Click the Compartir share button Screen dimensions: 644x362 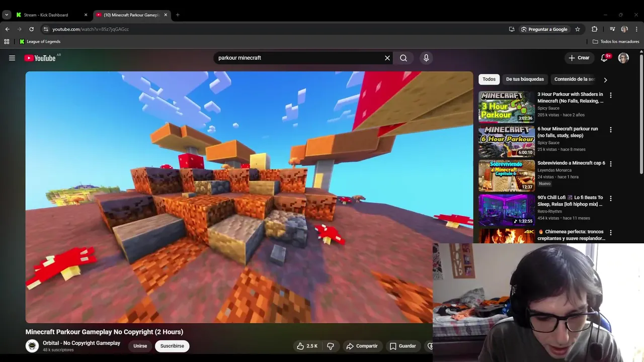(x=362, y=346)
